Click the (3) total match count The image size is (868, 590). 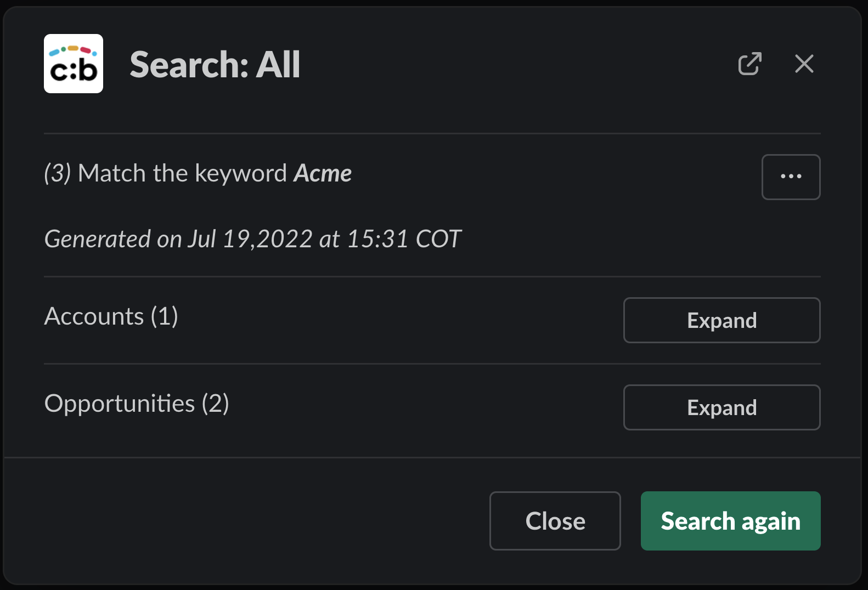[x=58, y=173]
